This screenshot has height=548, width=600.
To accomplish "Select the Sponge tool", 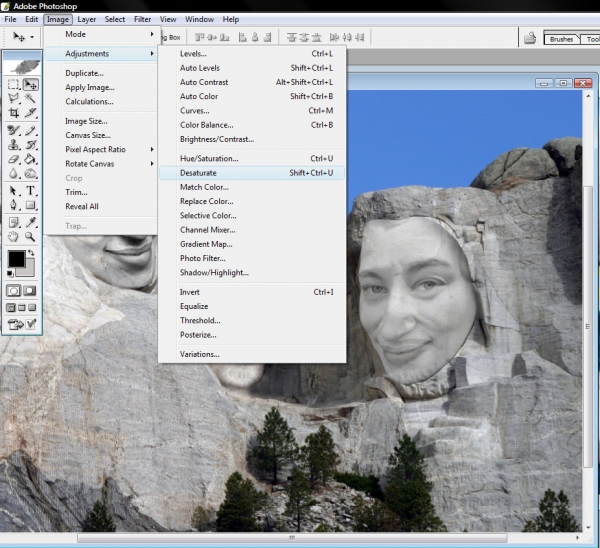I will (x=30, y=173).
